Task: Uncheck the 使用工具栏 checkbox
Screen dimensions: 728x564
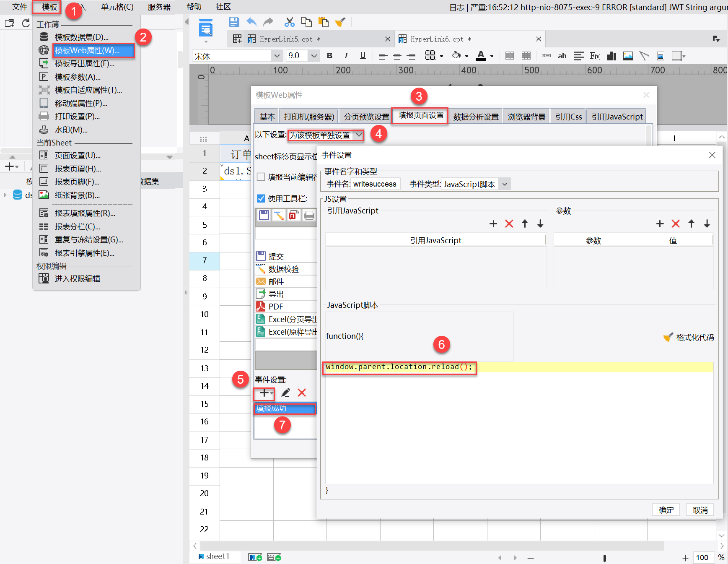Action: pos(261,198)
